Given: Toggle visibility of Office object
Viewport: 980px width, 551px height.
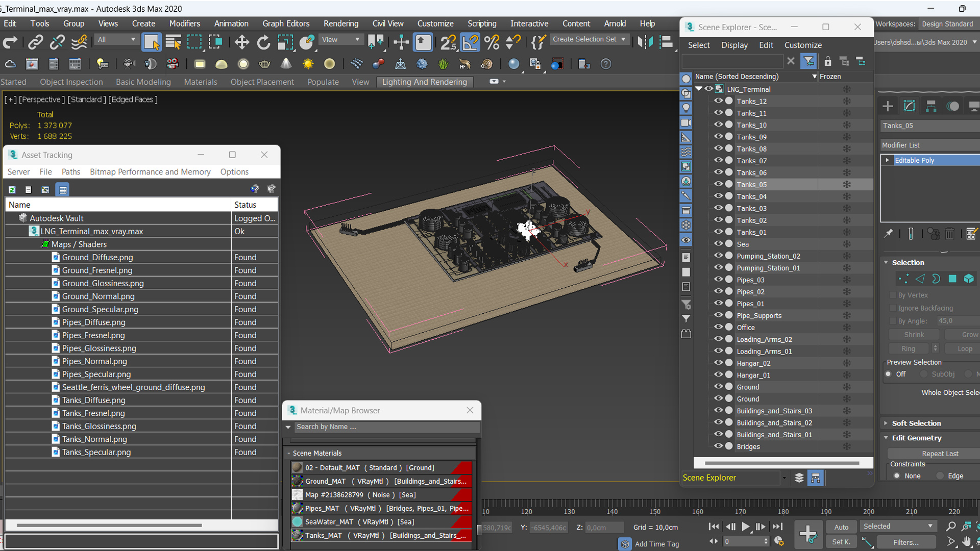Looking at the screenshot, I should [718, 327].
